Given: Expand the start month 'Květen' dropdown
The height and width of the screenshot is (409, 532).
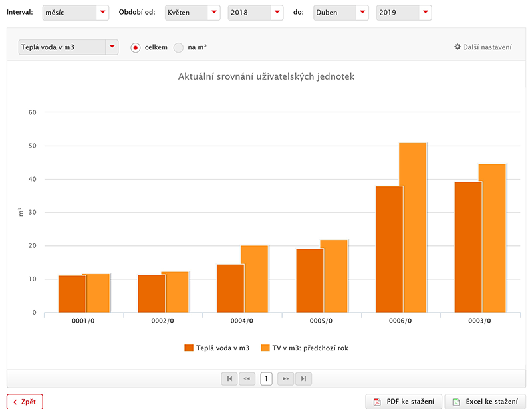Looking at the screenshot, I should click(x=193, y=13).
